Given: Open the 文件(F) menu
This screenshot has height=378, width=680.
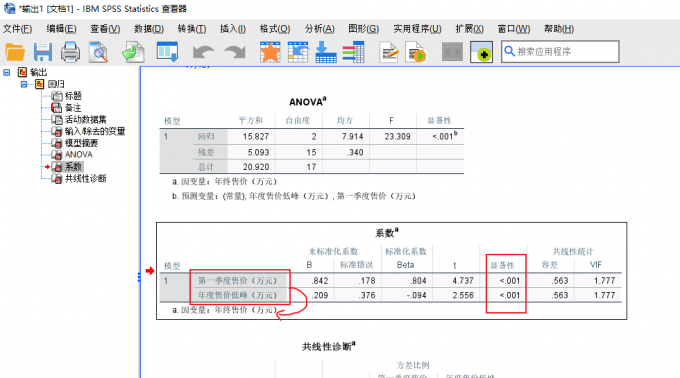Looking at the screenshot, I should pos(17,29).
